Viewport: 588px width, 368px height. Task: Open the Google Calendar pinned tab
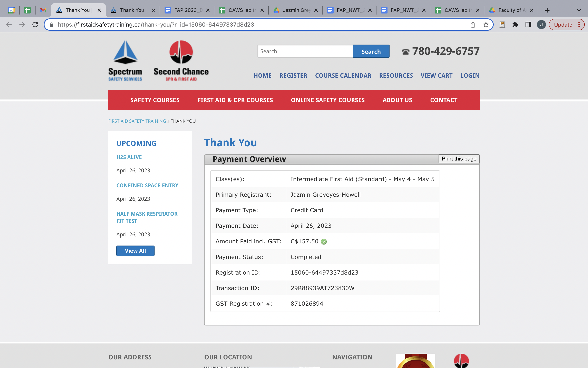(x=11, y=10)
